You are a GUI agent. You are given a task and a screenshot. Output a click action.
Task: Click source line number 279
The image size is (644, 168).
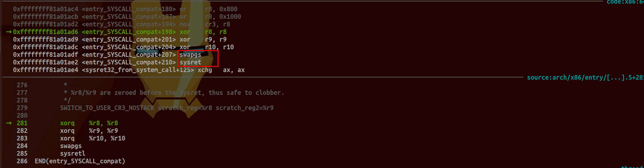(x=22, y=108)
